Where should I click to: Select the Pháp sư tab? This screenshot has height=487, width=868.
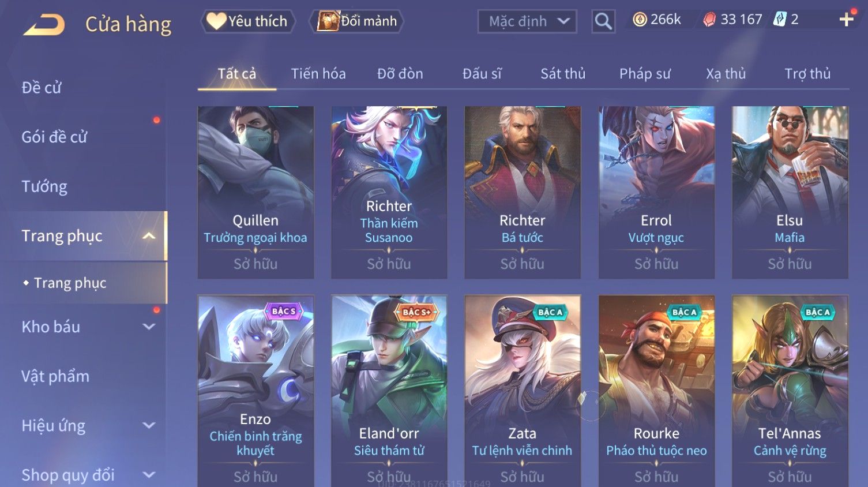(x=645, y=74)
